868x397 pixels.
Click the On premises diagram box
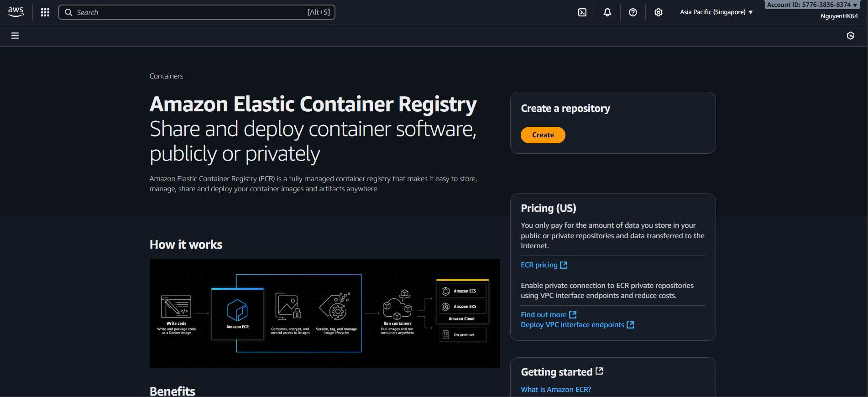(x=462, y=334)
